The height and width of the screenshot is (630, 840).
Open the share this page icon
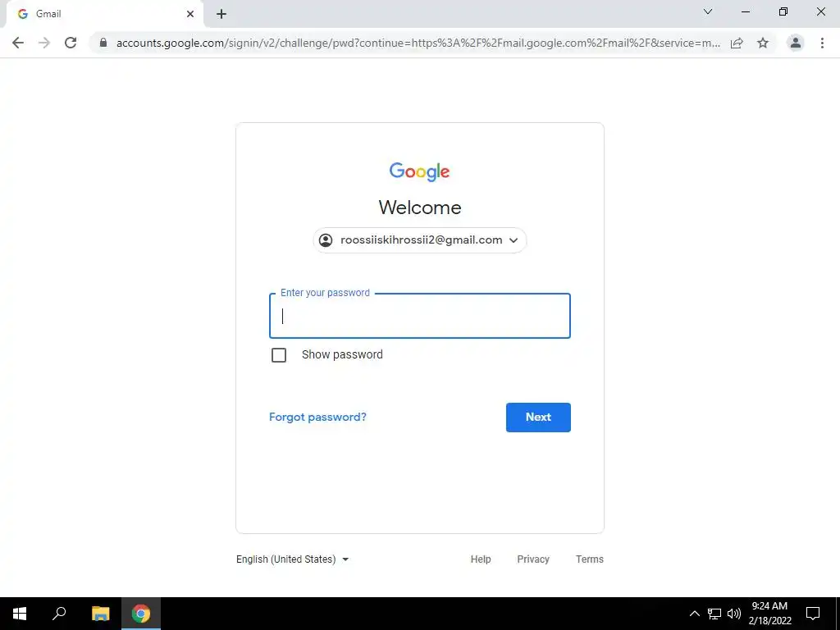point(737,43)
